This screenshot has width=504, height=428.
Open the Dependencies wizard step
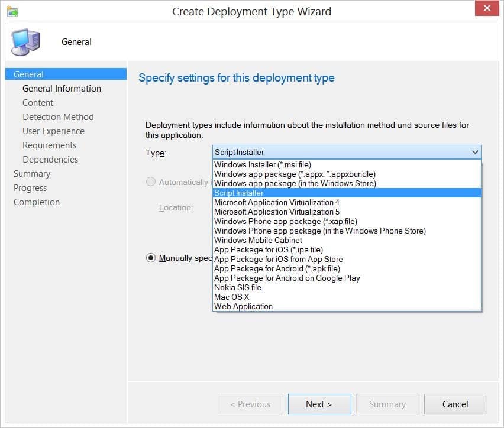coord(50,159)
